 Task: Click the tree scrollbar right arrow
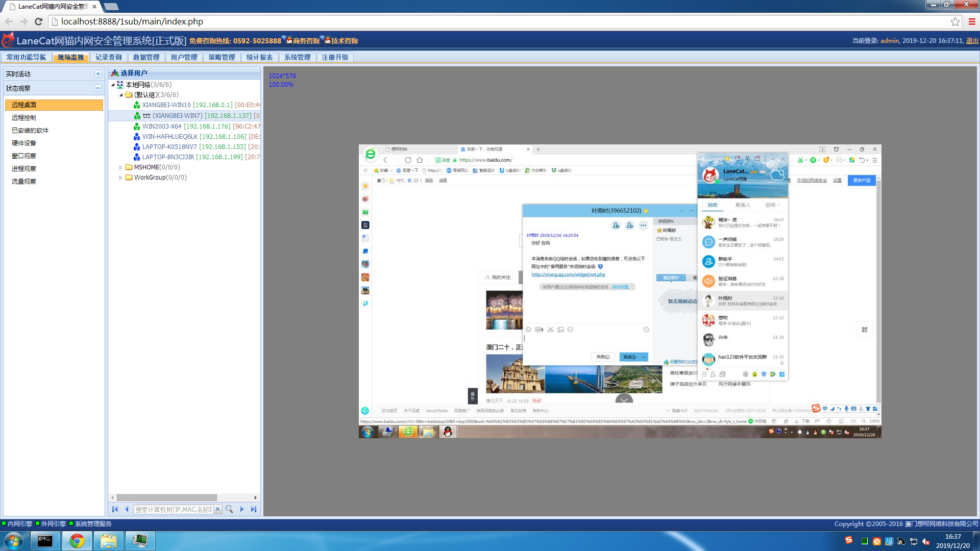pyautogui.click(x=256, y=497)
